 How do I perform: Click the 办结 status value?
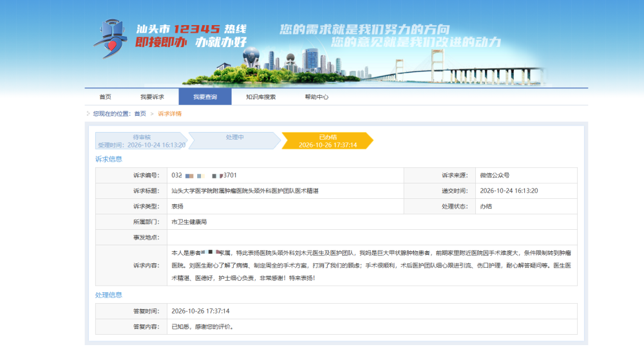click(x=486, y=207)
